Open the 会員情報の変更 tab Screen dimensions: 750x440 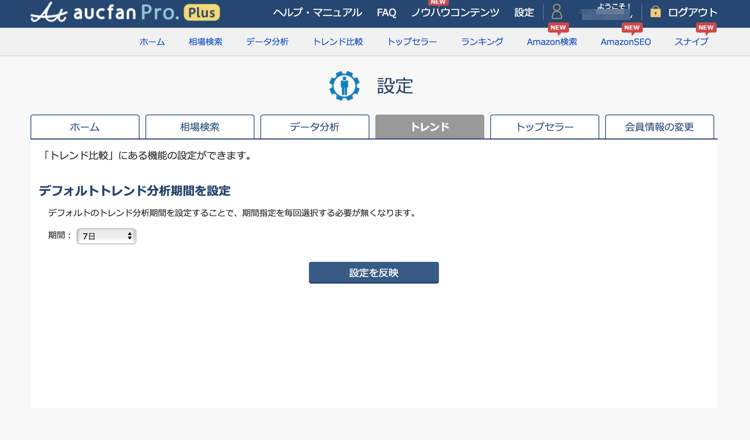(660, 127)
